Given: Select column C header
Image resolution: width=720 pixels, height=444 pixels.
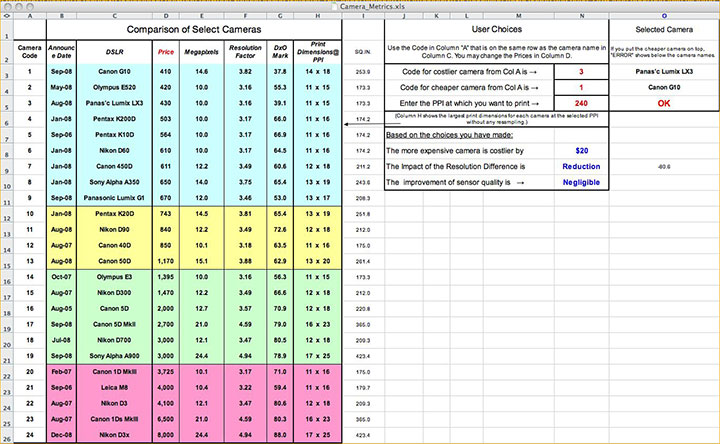Looking at the screenshot, I should (x=114, y=16).
